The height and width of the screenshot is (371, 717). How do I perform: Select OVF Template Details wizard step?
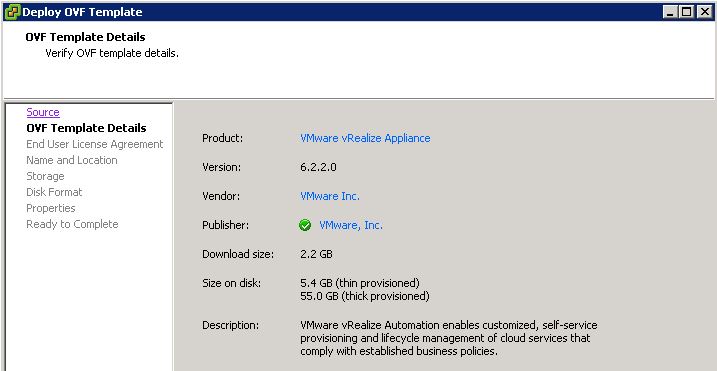[86, 128]
